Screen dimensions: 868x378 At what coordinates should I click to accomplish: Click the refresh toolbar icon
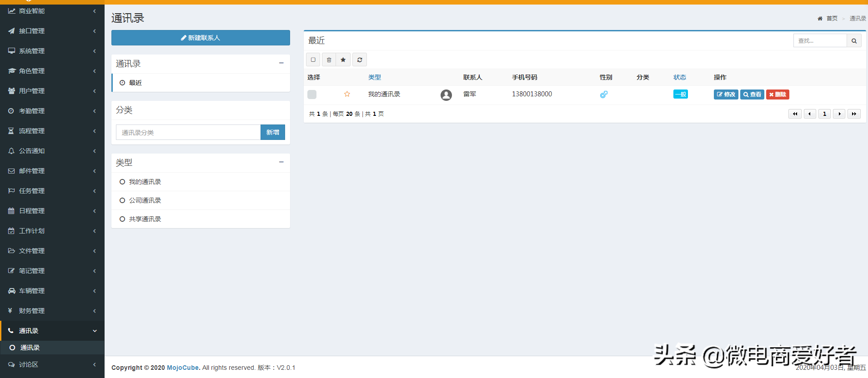coord(360,60)
